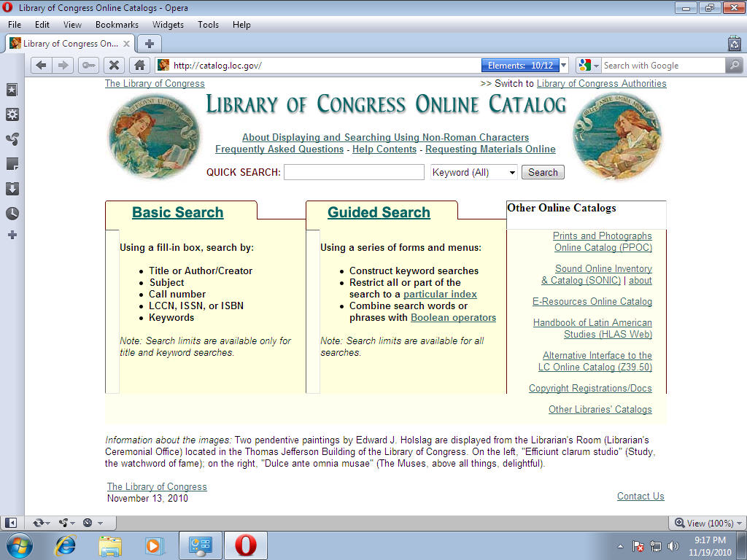Switch to Opera taskbar button
The width and height of the screenshot is (747, 560).
click(245, 545)
